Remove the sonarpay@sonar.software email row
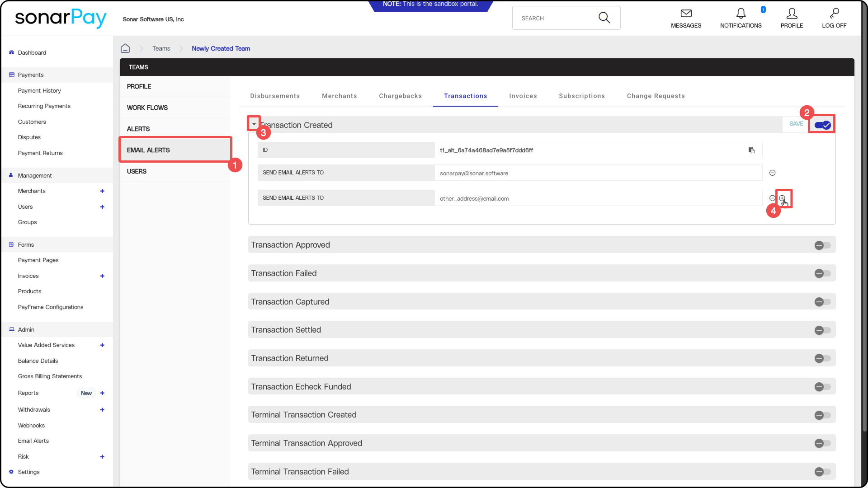Screen dimensions: 868x488 pos(773,173)
